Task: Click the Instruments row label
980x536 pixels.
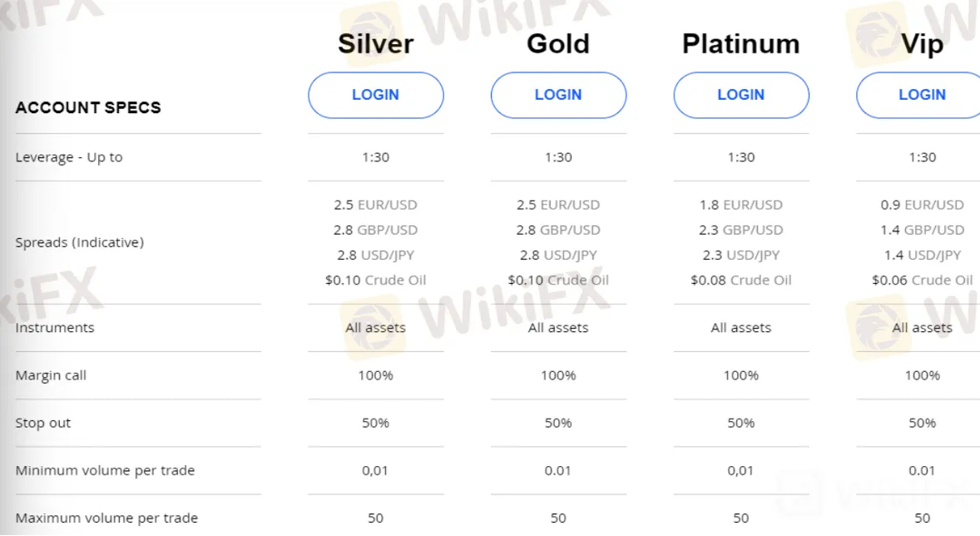Action: point(55,328)
